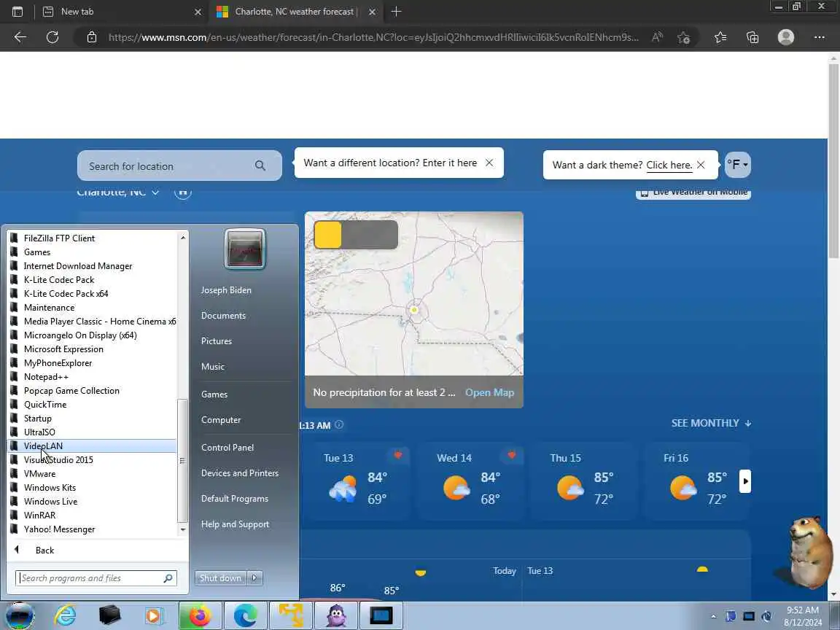The image size is (840, 630).
Task: Close the Charlotte weather tab
Action: click(373, 11)
